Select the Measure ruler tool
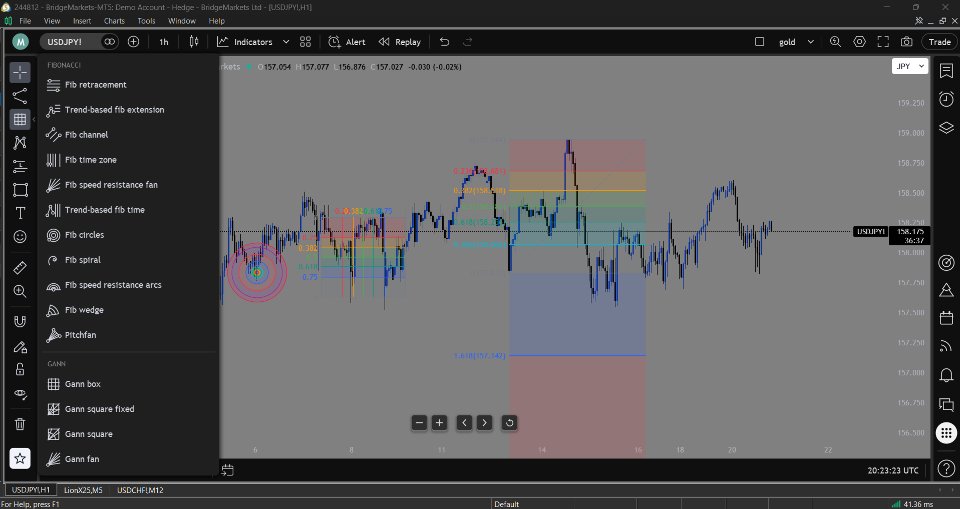This screenshot has height=509, width=960. pos(20,268)
